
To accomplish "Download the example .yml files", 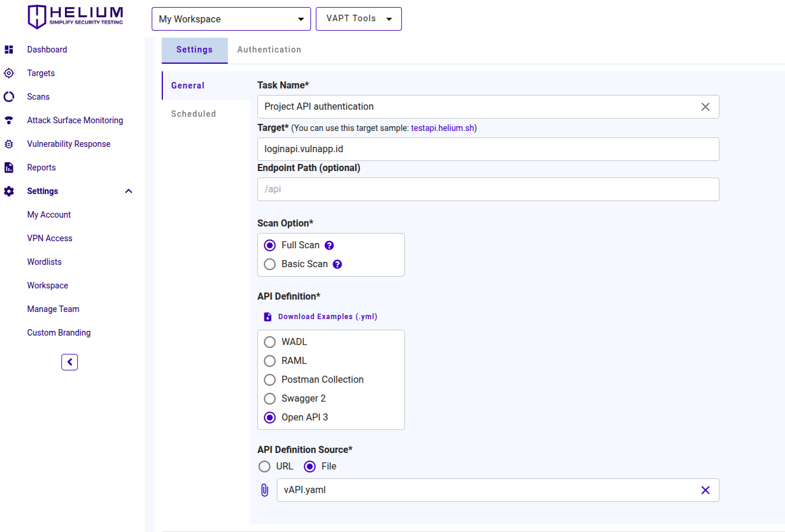I will tap(327, 317).
